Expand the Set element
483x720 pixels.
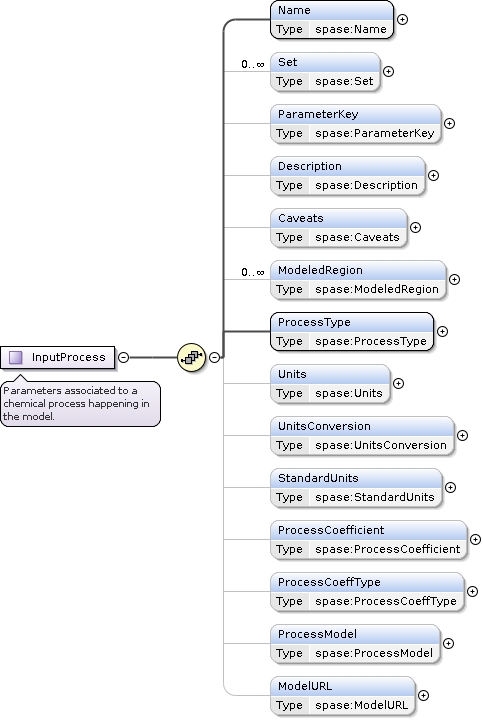[x=388, y=72]
